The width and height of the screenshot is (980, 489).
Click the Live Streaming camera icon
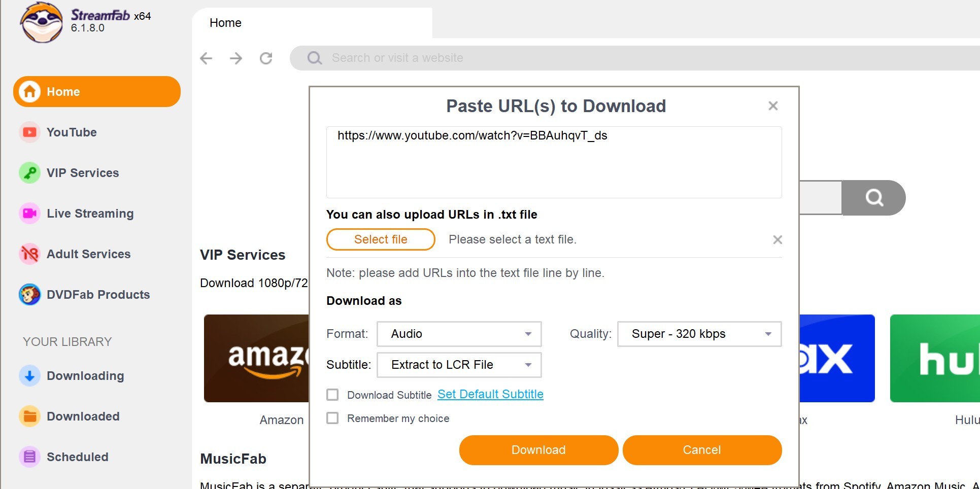(29, 214)
